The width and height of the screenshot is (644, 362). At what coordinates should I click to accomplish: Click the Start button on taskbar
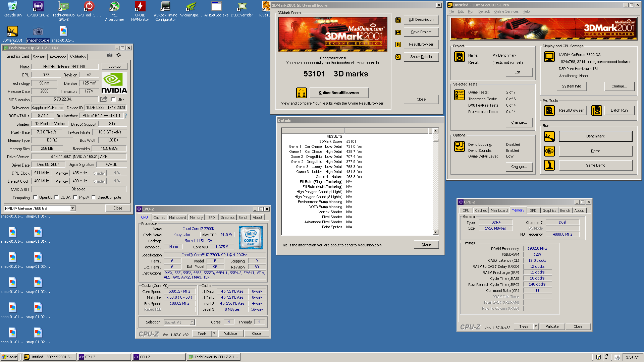9,357
